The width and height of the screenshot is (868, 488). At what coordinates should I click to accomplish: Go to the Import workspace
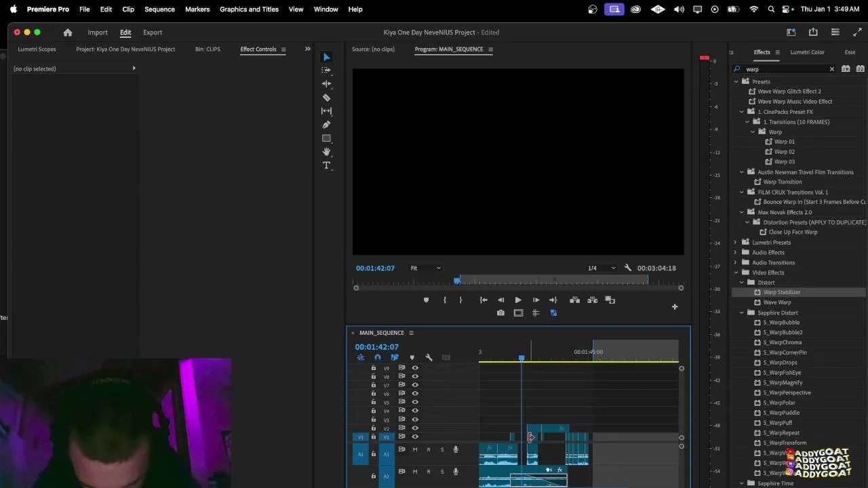pyautogui.click(x=98, y=33)
